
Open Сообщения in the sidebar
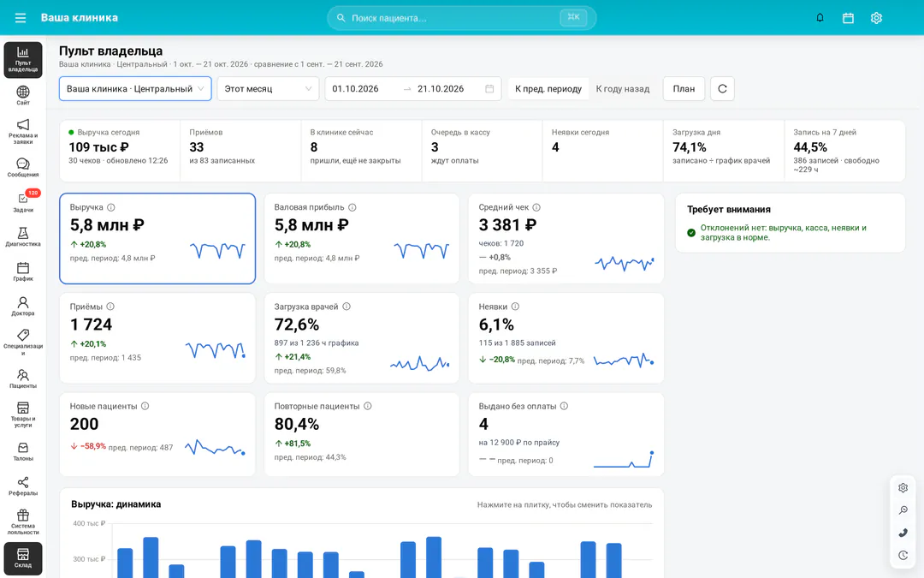[23, 168]
